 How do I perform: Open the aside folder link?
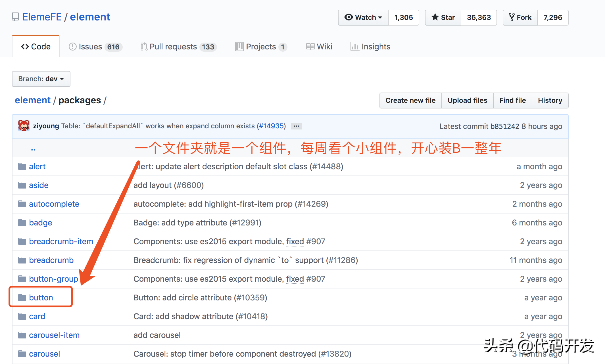tap(39, 185)
